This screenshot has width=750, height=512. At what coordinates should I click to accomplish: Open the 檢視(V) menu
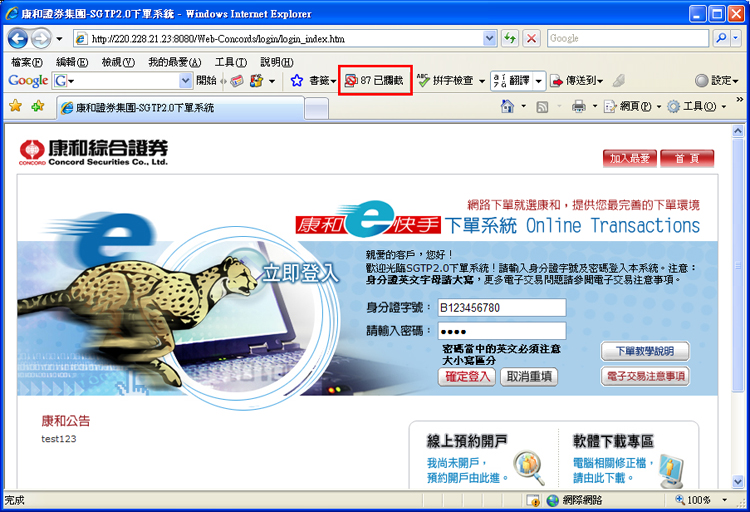[x=118, y=62]
